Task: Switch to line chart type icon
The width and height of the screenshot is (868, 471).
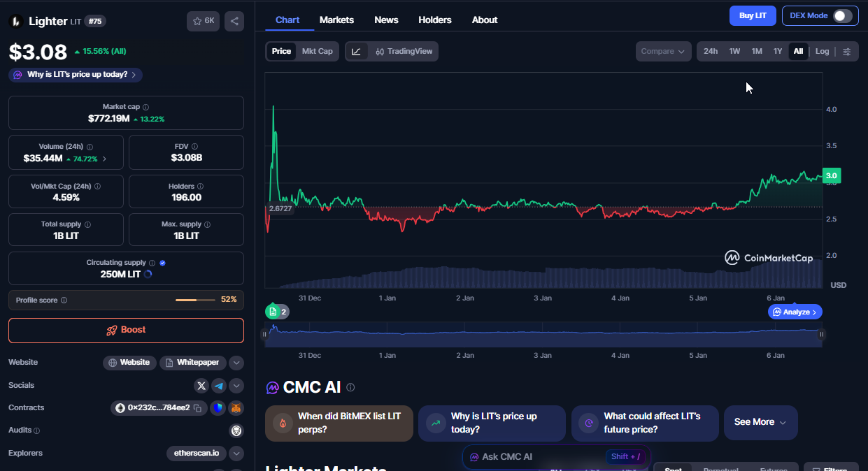Action: tap(357, 51)
